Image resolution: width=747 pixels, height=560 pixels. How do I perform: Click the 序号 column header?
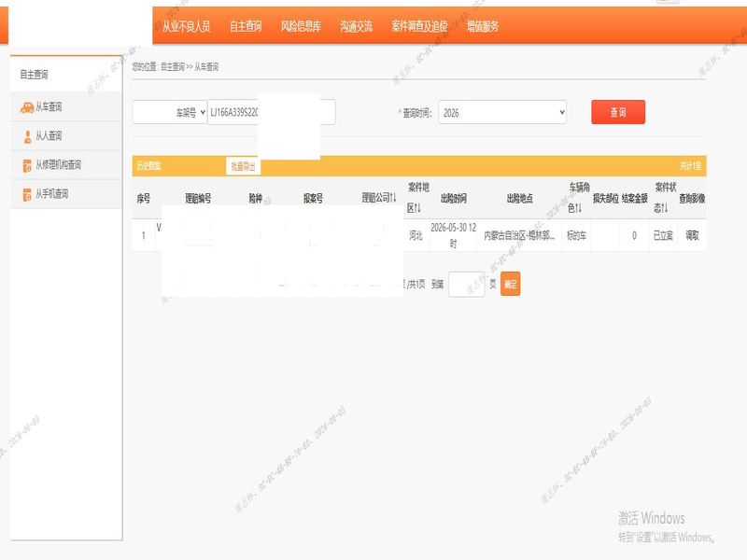pos(144,198)
